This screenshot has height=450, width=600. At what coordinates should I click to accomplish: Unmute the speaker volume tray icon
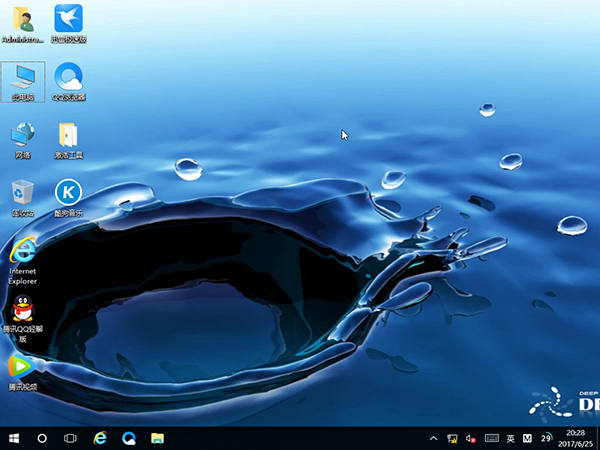[x=471, y=438]
